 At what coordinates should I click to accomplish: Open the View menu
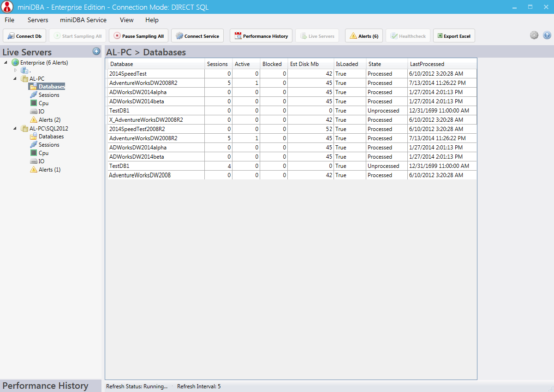point(126,20)
